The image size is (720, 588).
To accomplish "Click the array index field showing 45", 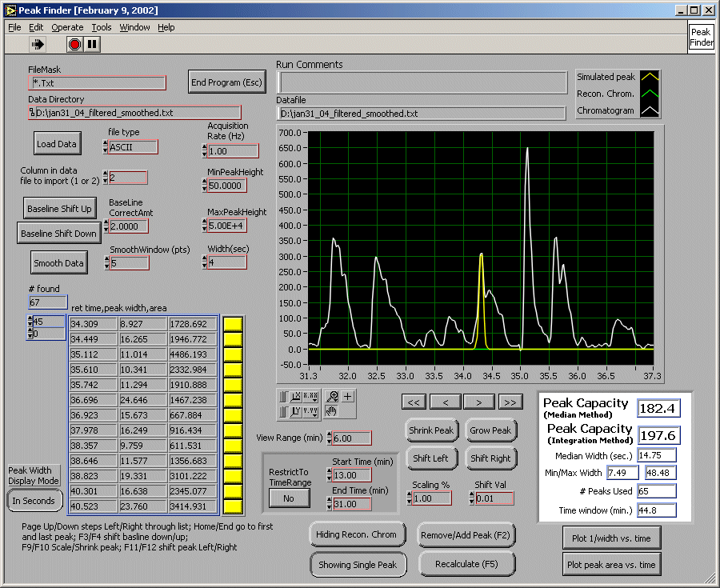I will 48,322.
